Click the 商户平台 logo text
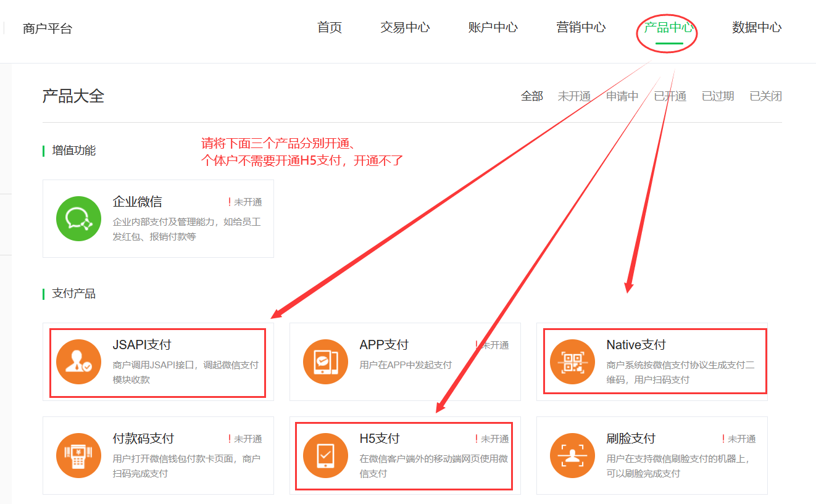This screenshot has height=504, width=816. tap(48, 28)
